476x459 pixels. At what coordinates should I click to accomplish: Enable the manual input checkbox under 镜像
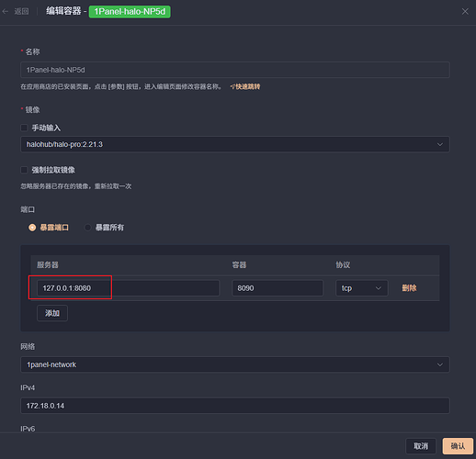24,128
